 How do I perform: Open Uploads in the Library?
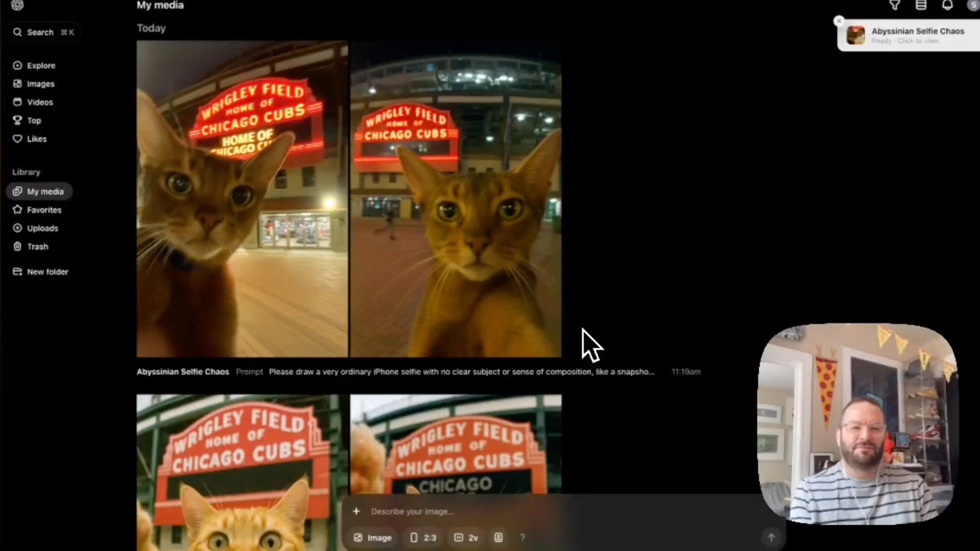point(36,228)
